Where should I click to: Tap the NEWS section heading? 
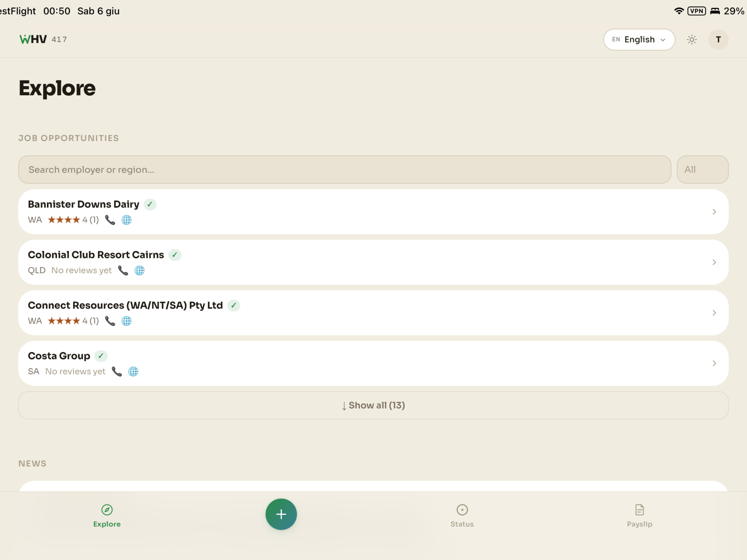coord(32,463)
